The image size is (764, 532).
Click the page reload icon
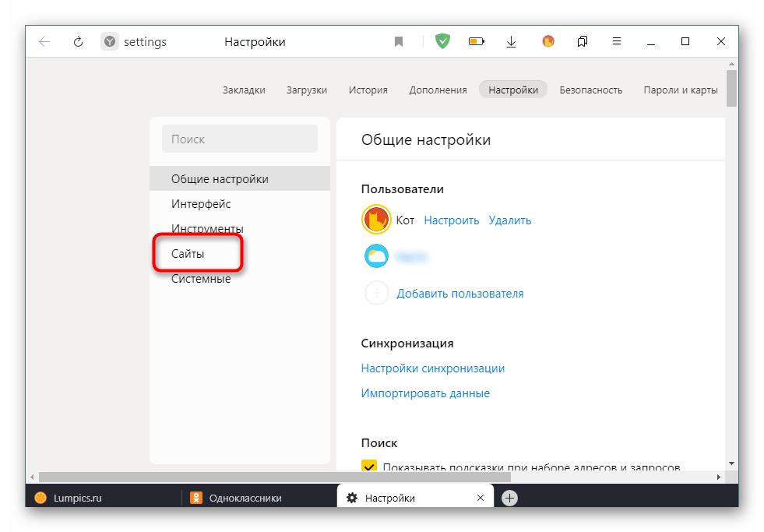tap(78, 42)
